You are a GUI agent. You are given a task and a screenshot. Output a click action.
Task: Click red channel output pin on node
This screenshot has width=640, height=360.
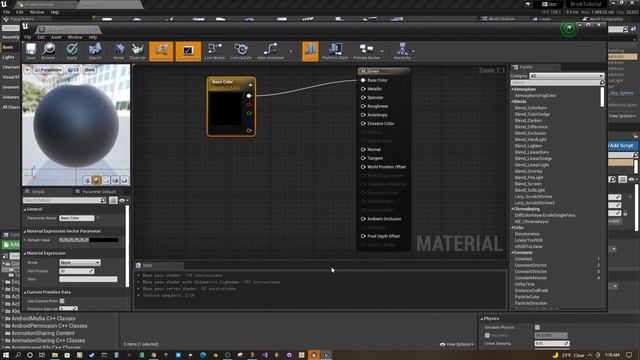pos(249,104)
